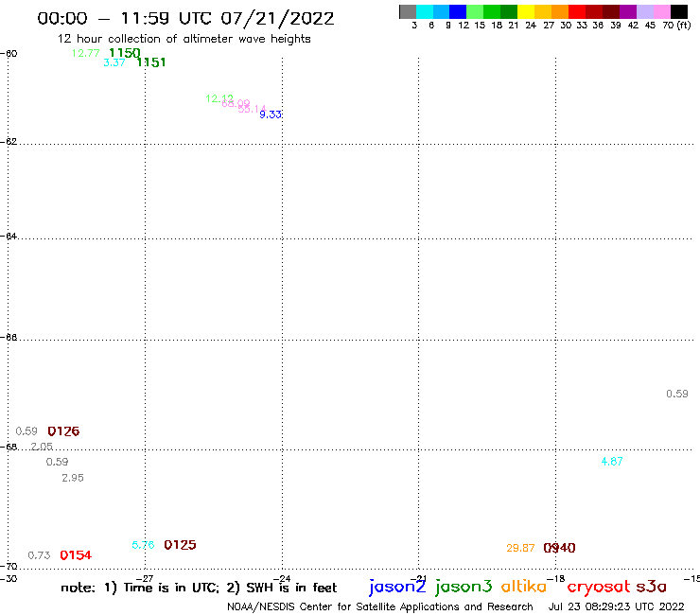The image size is (700, 615).
Task: Click the cyan wave height value 3.37
Action: click(114, 62)
